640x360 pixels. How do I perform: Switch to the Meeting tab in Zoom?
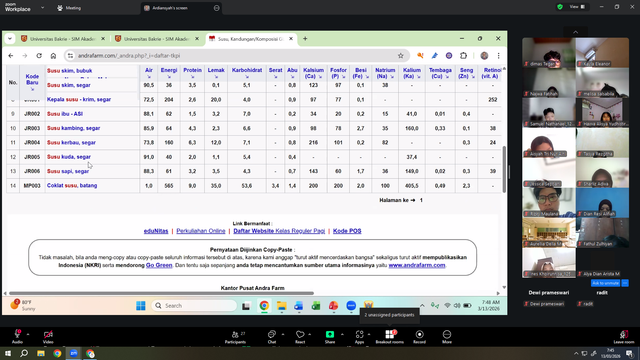(x=69, y=8)
